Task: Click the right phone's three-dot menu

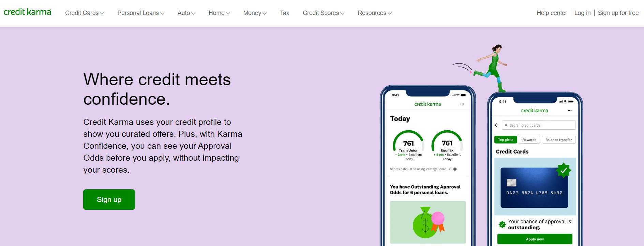Action: tap(570, 111)
